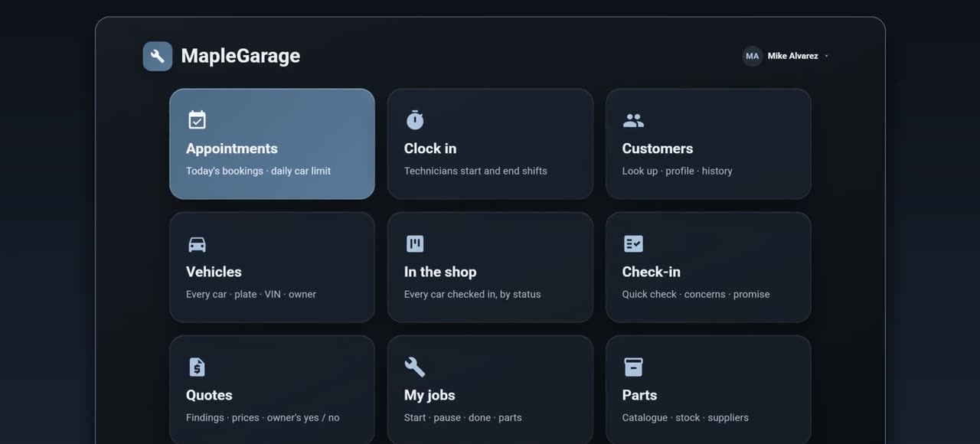
Task: Click the Appointments calendar-check icon
Action: 197,120
